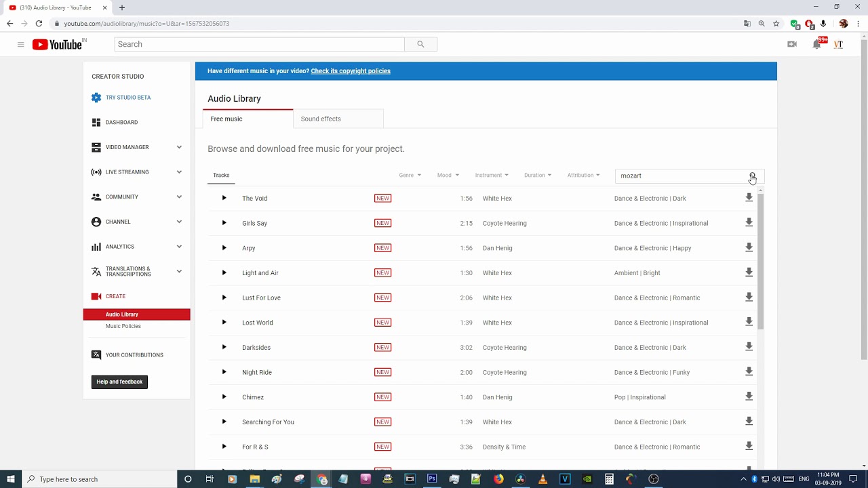Viewport: 868px width, 488px height.
Task: Click the Help and feedback button
Action: (x=119, y=382)
